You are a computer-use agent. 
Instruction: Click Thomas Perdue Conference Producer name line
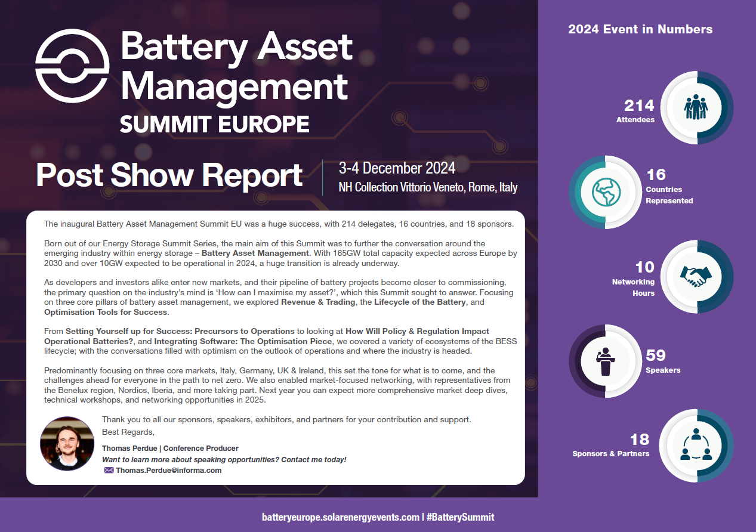(x=170, y=449)
